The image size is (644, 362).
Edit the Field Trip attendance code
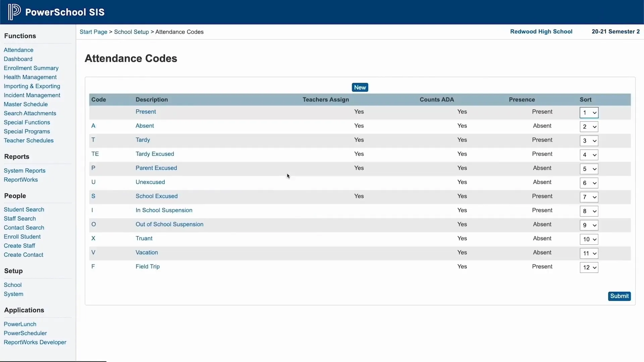[x=147, y=266]
